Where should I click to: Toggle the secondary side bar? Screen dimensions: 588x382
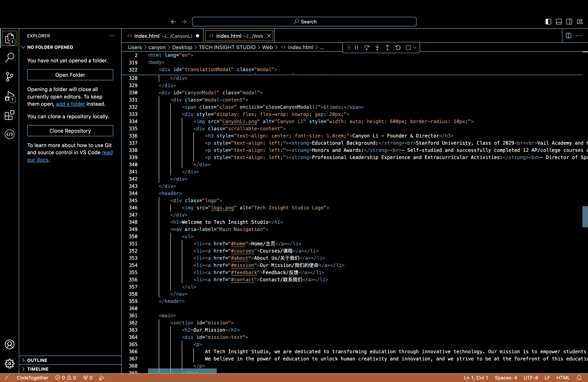pos(569,22)
